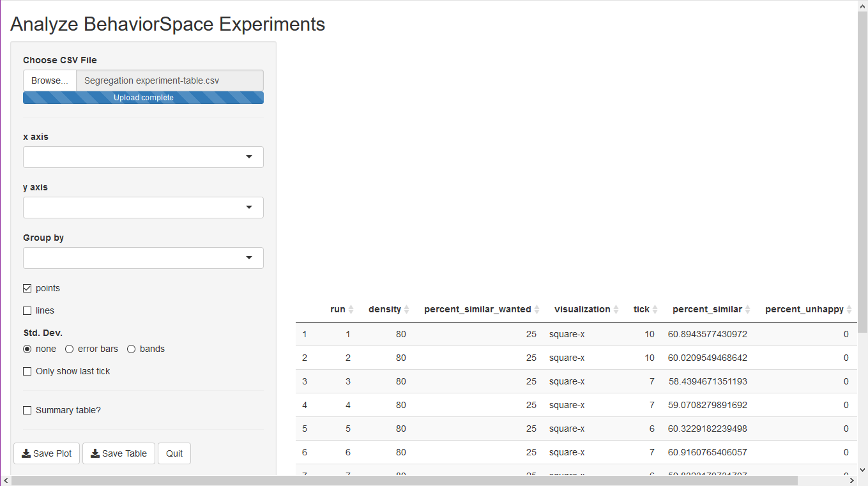Click the percent_similar_wanted column header
Viewport: 868px width, 486px height.
pos(478,310)
